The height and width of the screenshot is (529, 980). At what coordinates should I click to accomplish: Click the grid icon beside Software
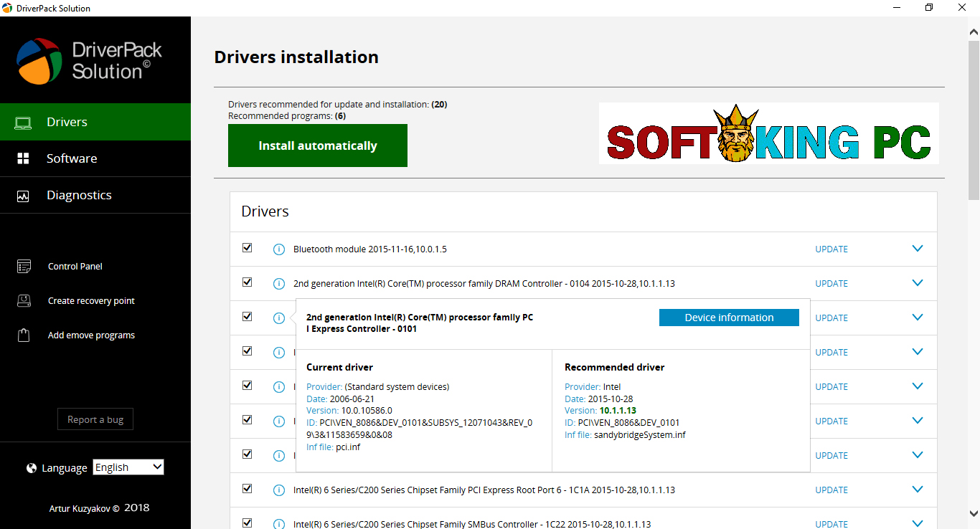pos(23,159)
